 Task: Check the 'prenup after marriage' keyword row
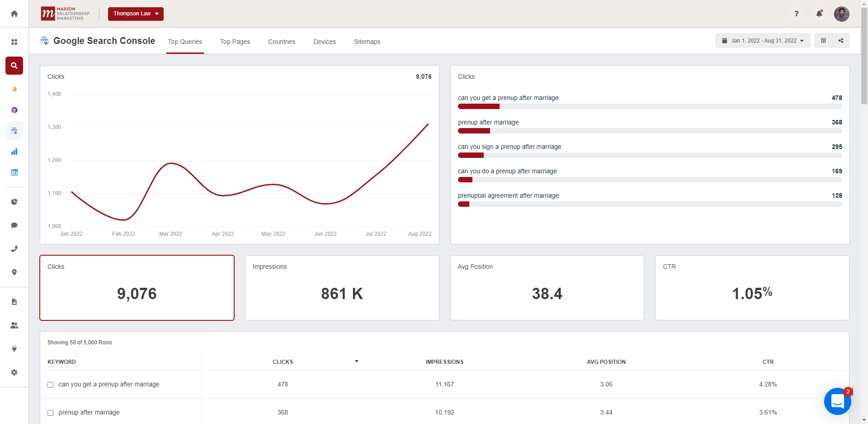tap(51, 413)
